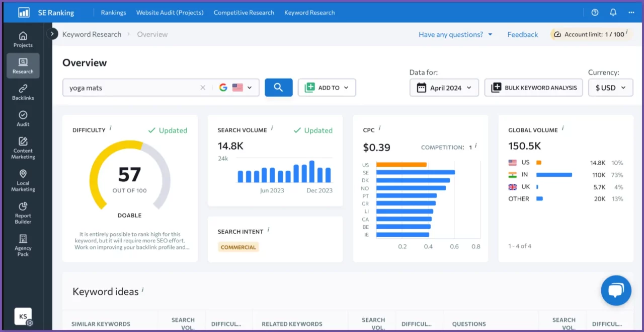Click the Feedback link

pyautogui.click(x=522, y=34)
